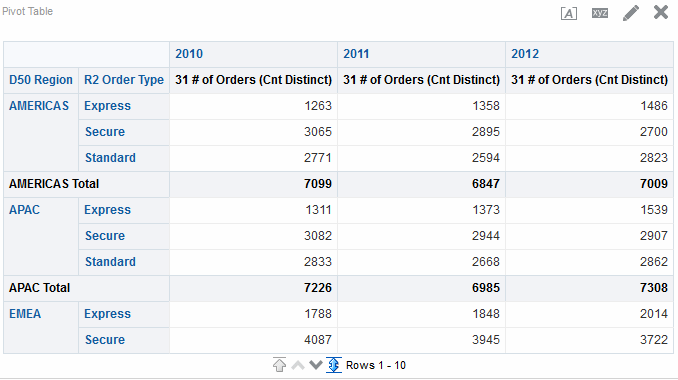
Task: Click value 1373 in 2011 column
Action: click(x=486, y=210)
